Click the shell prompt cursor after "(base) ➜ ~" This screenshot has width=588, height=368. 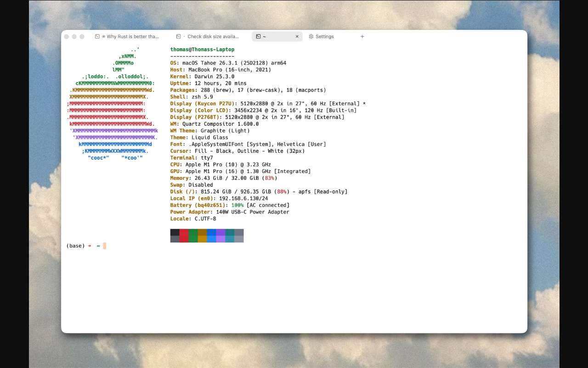click(105, 246)
